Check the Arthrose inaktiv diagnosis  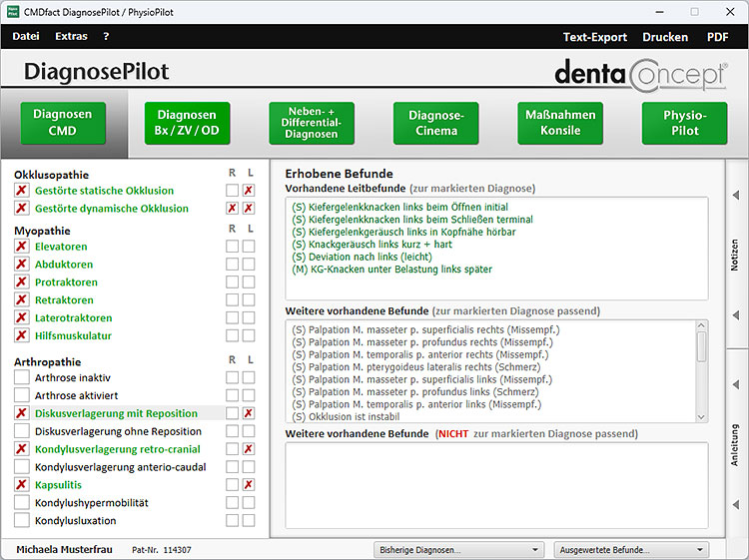[x=21, y=377]
